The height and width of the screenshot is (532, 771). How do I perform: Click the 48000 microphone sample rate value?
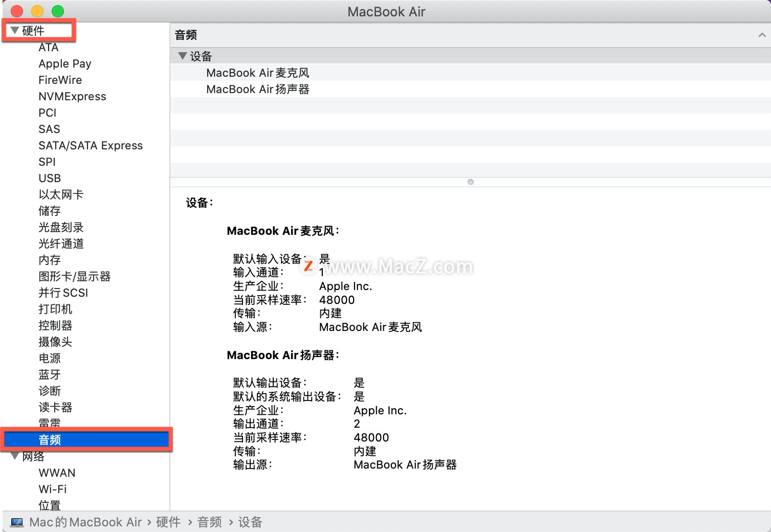tap(337, 300)
